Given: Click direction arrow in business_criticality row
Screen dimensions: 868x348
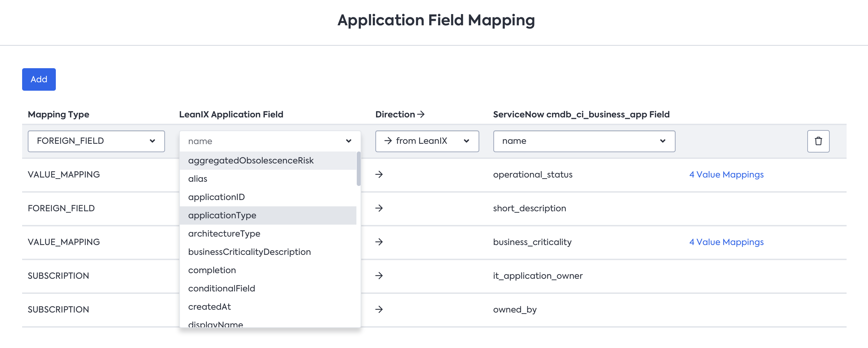Looking at the screenshot, I should (x=379, y=242).
